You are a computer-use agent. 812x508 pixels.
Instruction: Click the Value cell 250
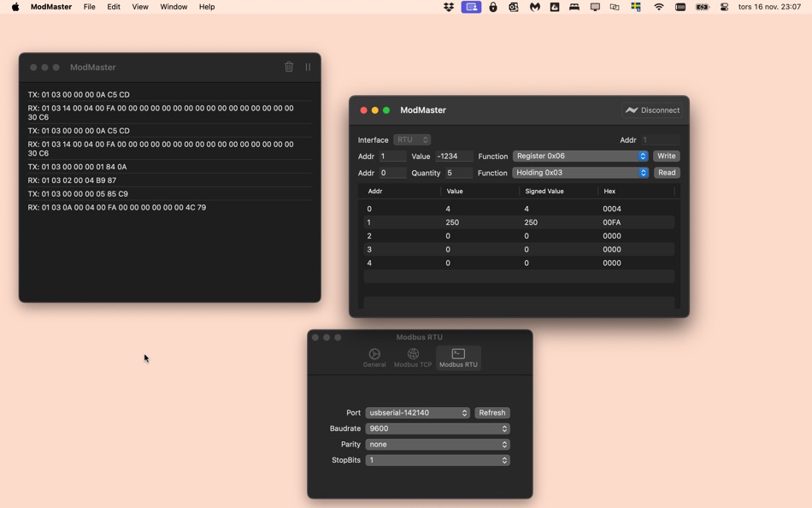coord(452,222)
